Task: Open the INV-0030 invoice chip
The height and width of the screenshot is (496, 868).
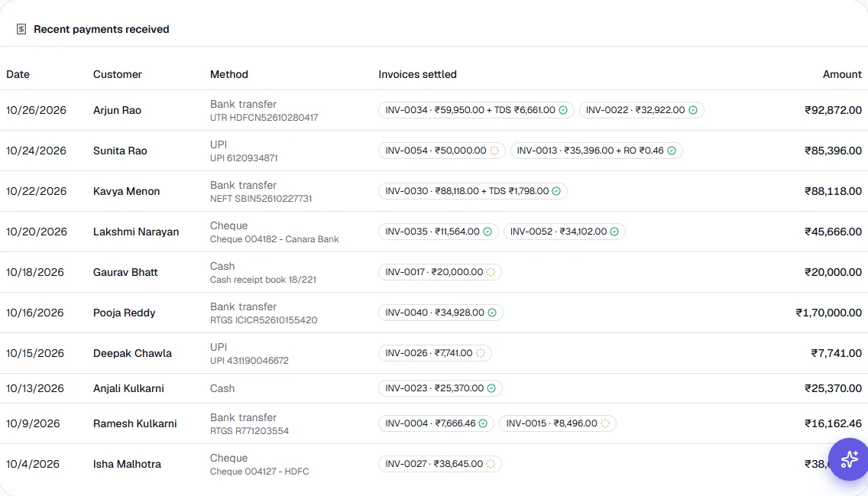Action: click(473, 191)
